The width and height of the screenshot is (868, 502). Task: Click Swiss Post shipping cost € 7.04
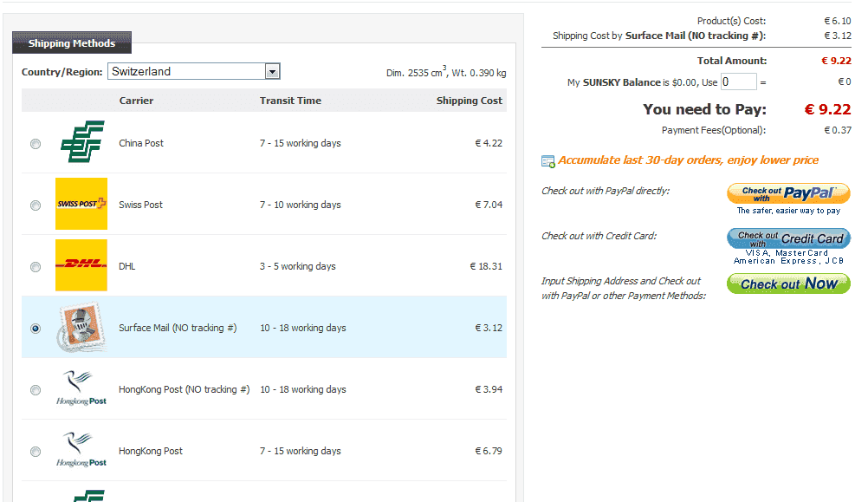[489, 205]
